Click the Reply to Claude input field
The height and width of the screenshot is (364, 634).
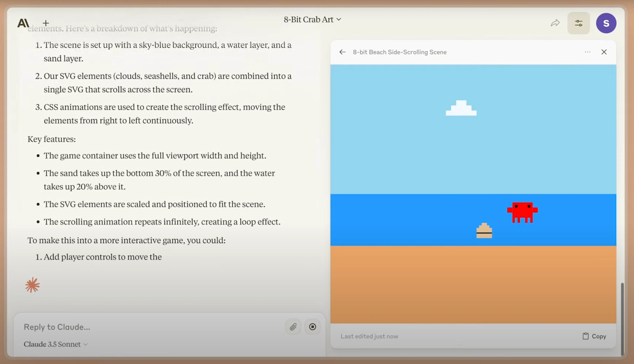(150, 327)
